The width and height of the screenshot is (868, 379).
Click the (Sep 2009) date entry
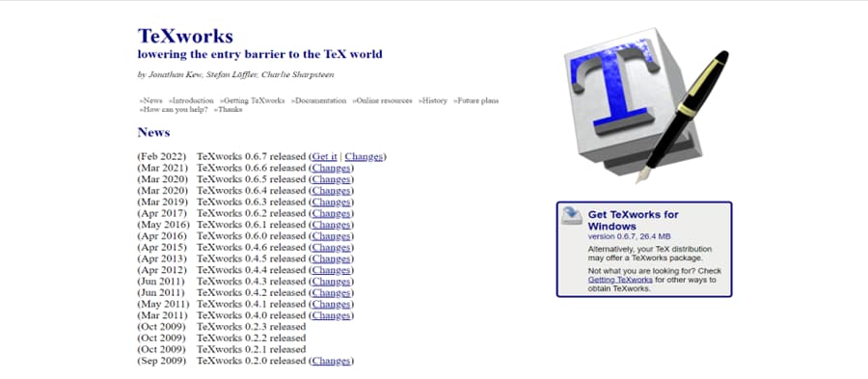162,361
